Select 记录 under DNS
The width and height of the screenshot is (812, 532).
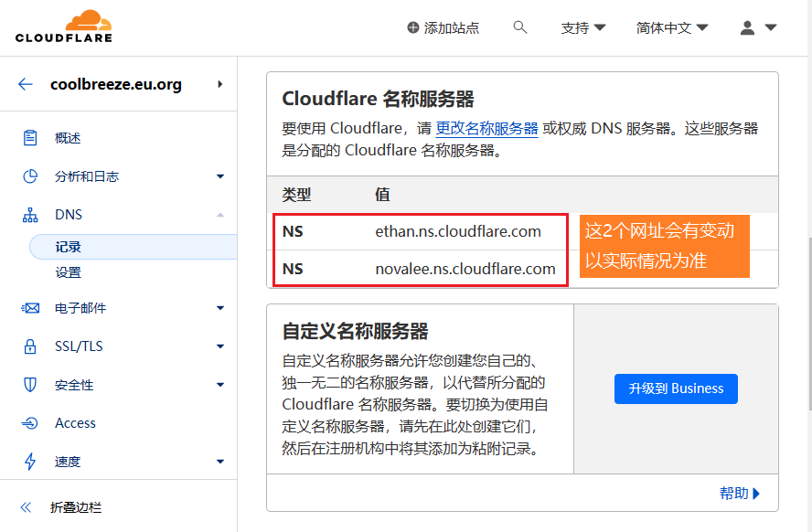[x=69, y=247]
